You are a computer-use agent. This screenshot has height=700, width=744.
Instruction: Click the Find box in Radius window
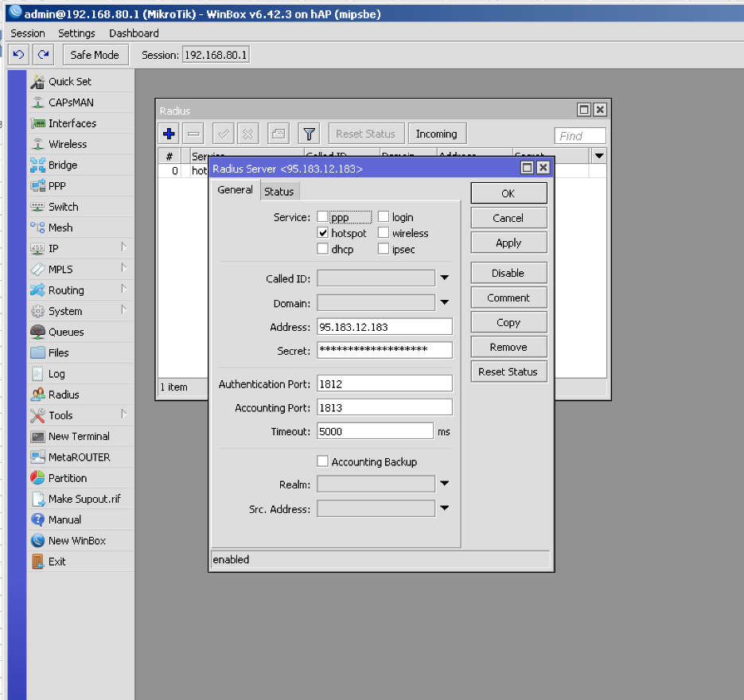580,136
